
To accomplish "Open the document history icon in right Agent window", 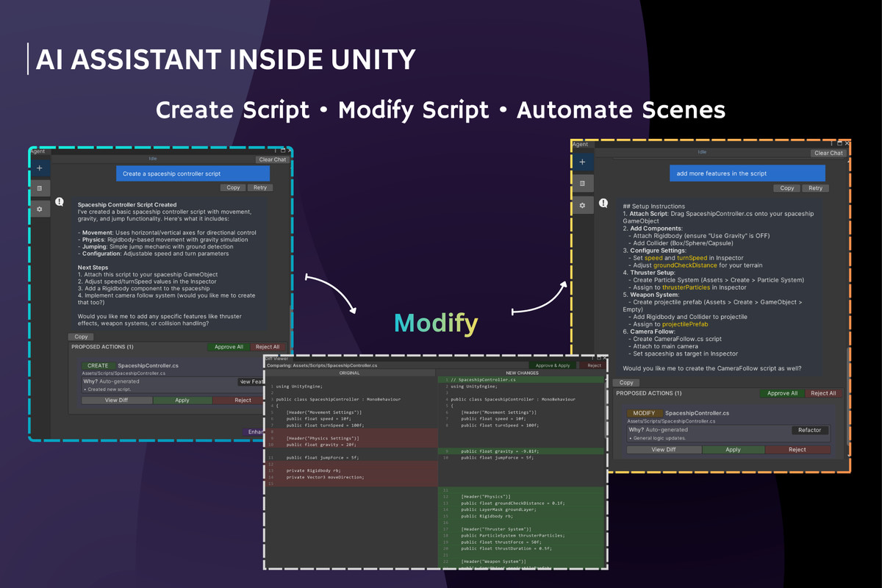I will click(582, 183).
